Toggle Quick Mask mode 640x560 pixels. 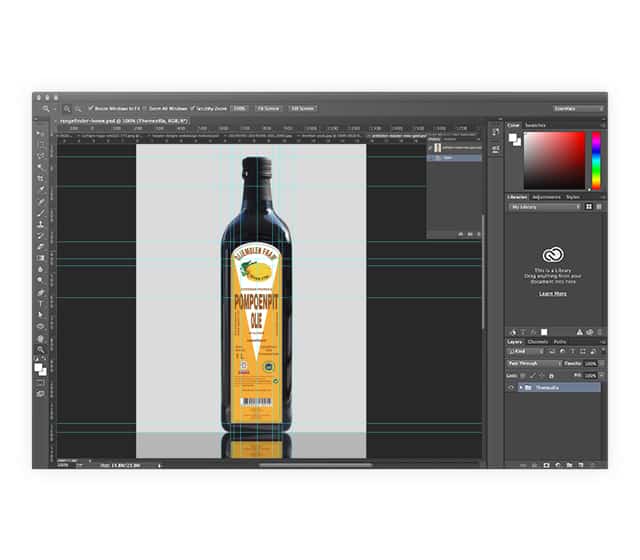40,383
